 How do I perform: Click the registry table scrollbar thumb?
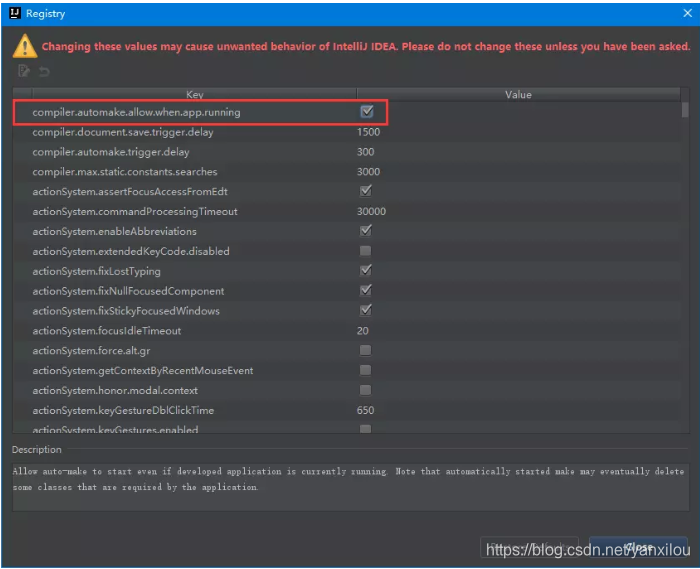coord(685,109)
